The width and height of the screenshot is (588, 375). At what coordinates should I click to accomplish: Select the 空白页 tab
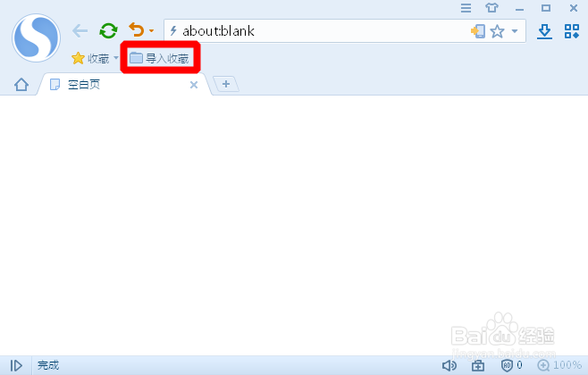point(124,85)
